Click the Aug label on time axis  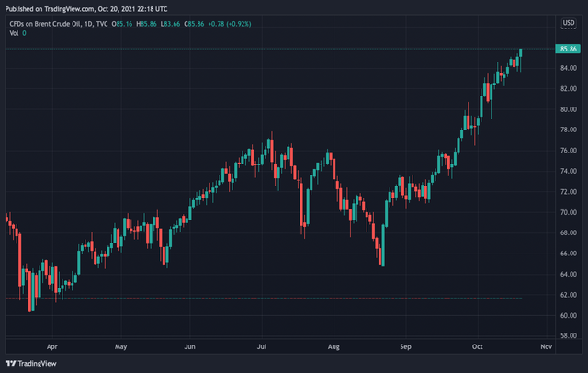click(x=334, y=346)
